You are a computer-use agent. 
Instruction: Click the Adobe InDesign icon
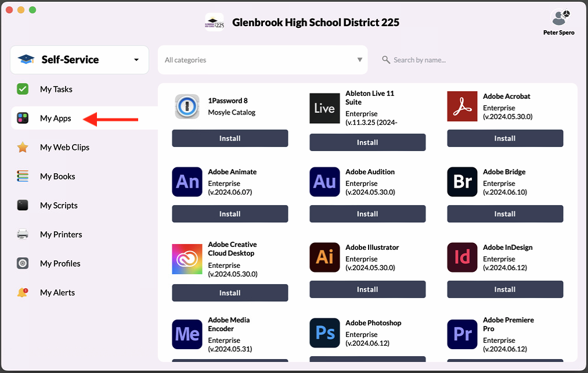[462, 257]
